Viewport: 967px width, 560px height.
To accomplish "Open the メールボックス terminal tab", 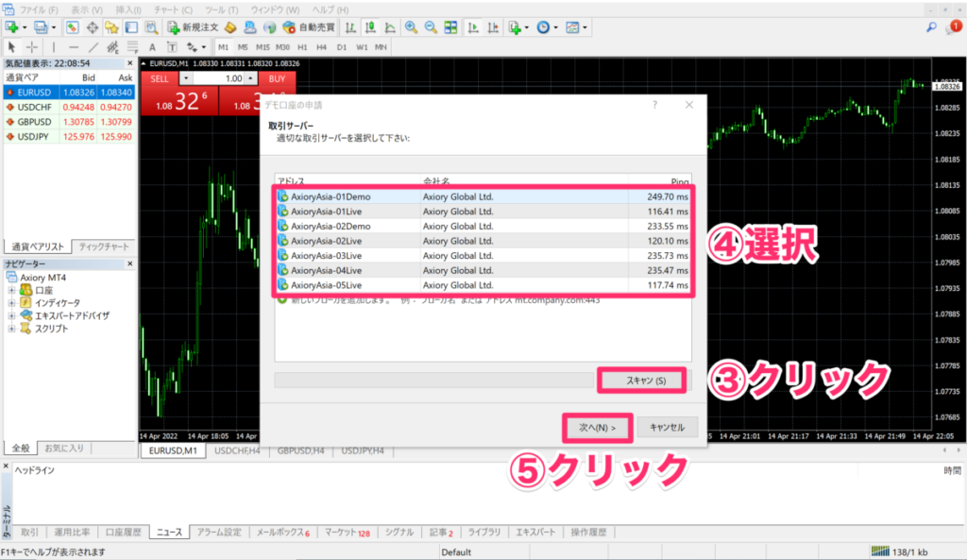I will [282, 533].
